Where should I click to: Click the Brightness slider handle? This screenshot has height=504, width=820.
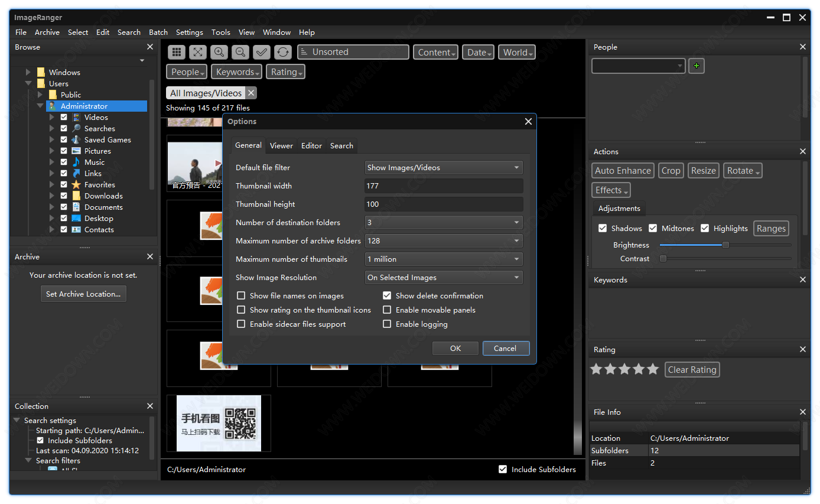click(x=725, y=245)
